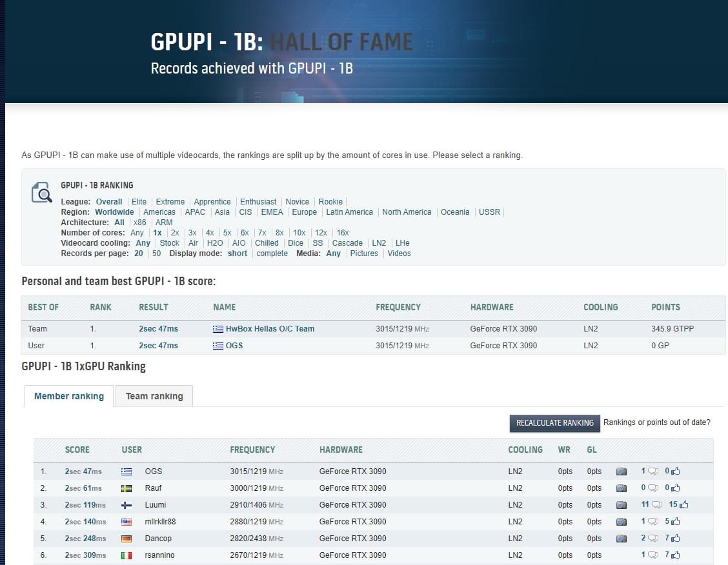728x565 pixels.
Task: Set region to USSR
Action: (489, 212)
